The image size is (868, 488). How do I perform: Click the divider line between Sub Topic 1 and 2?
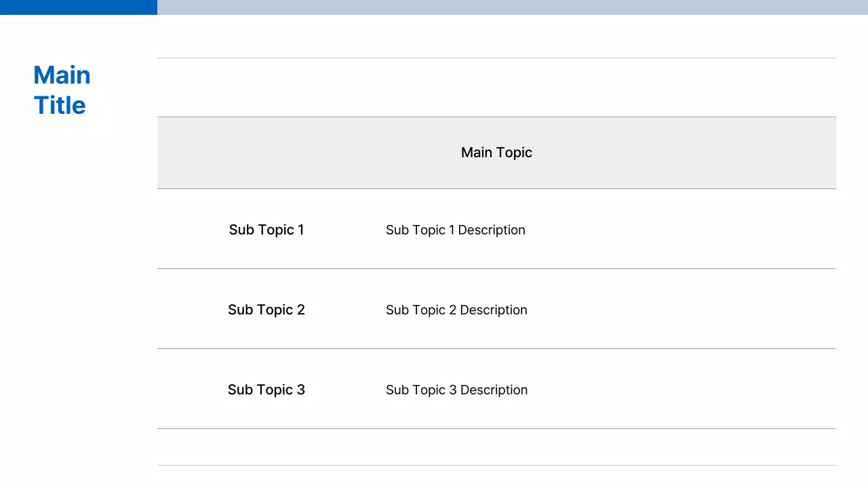coord(496,269)
